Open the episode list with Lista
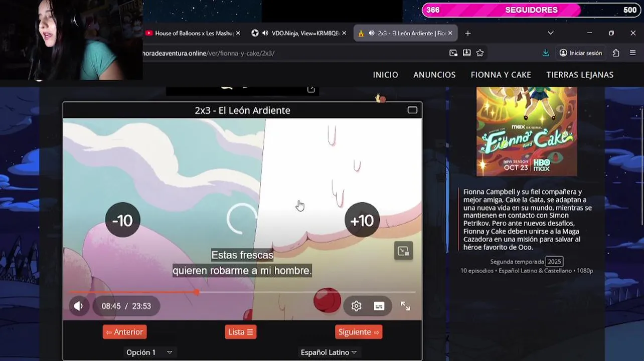This screenshot has width=644, height=361. (x=241, y=332)
